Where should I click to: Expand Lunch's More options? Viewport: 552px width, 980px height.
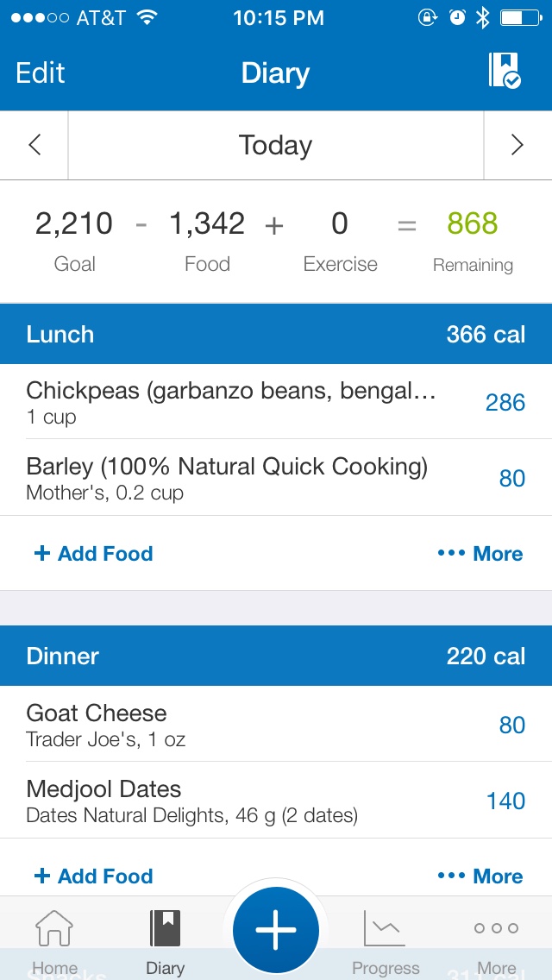tap(480, 554)
